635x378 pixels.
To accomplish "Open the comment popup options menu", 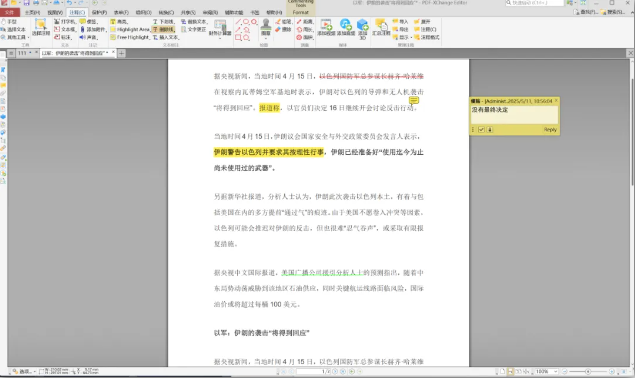I will pyautogui.click(x=473, y=130).
